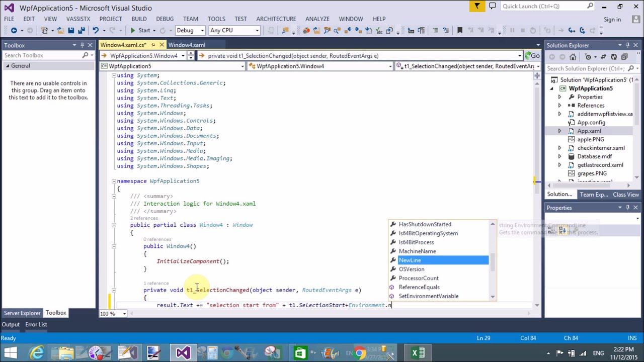Open Chrome from the taskbar
Viewport: 644px width, 362px height.
pos(359,353)
